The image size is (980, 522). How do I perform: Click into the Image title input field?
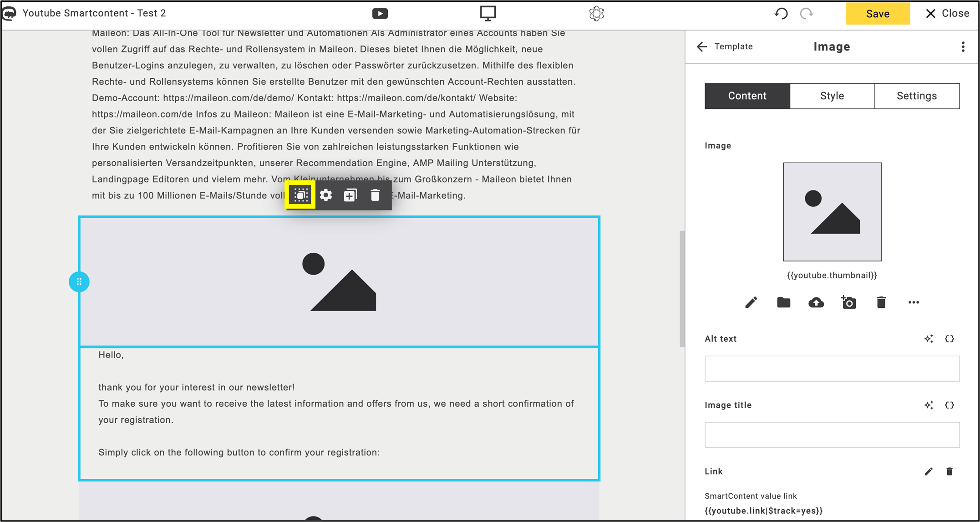(x=832, y=435)
